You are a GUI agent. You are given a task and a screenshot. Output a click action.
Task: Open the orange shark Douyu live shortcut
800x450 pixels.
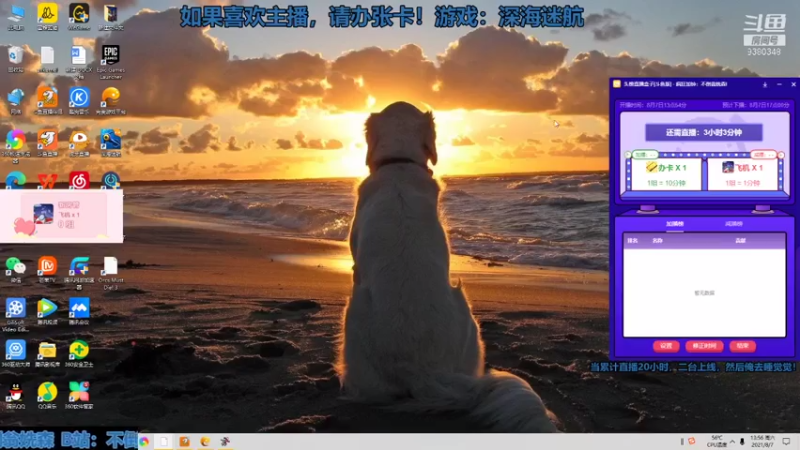(47, 142)
